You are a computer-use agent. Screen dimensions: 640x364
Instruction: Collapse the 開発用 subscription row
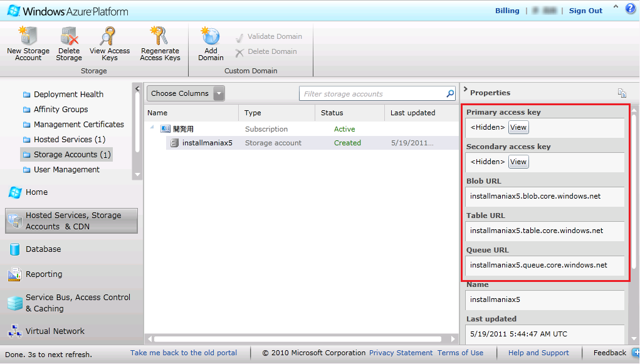(x=152, y=128)
